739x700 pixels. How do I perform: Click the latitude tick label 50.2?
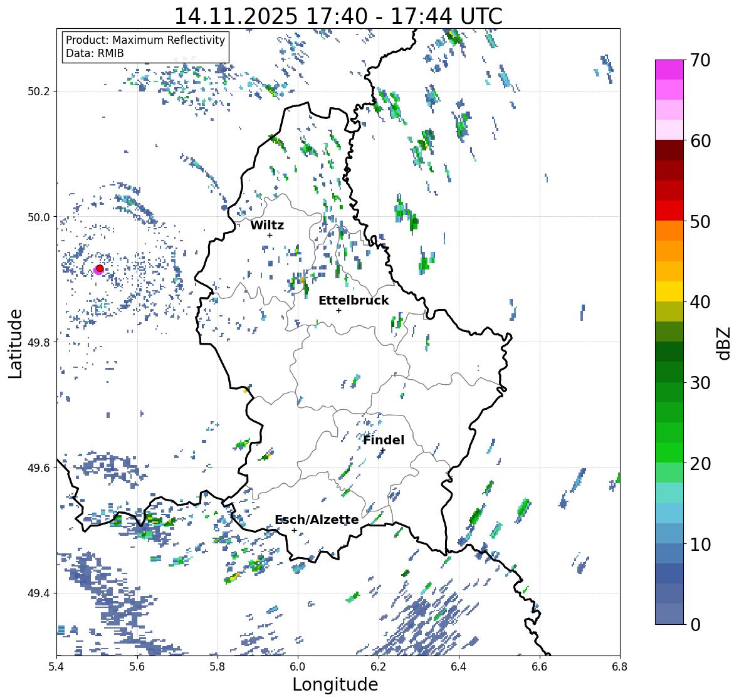39,91
